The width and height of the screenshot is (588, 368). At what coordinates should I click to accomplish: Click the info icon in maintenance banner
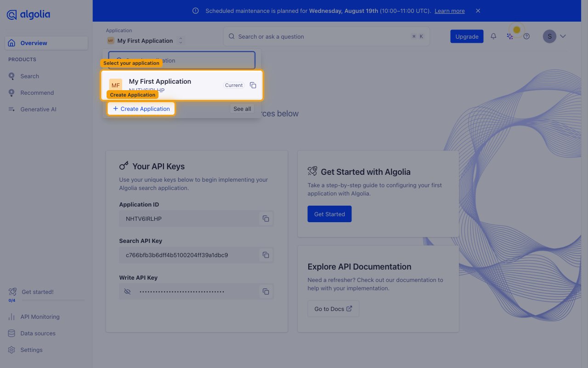tap(196, 11)
